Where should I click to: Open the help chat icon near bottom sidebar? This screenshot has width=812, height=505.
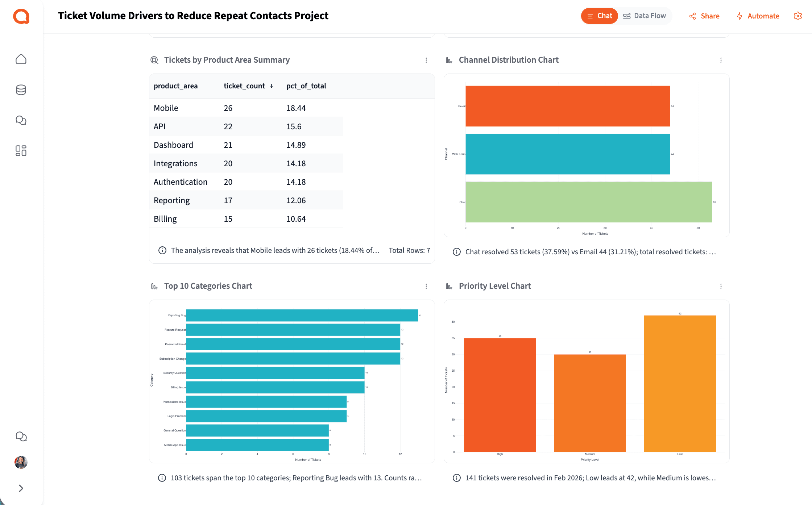21,436
